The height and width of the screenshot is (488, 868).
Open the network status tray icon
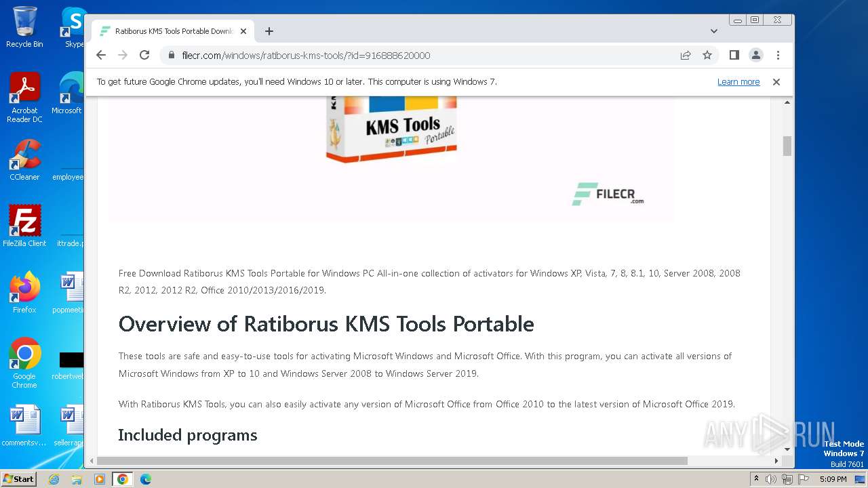click(x=787, y=479)
